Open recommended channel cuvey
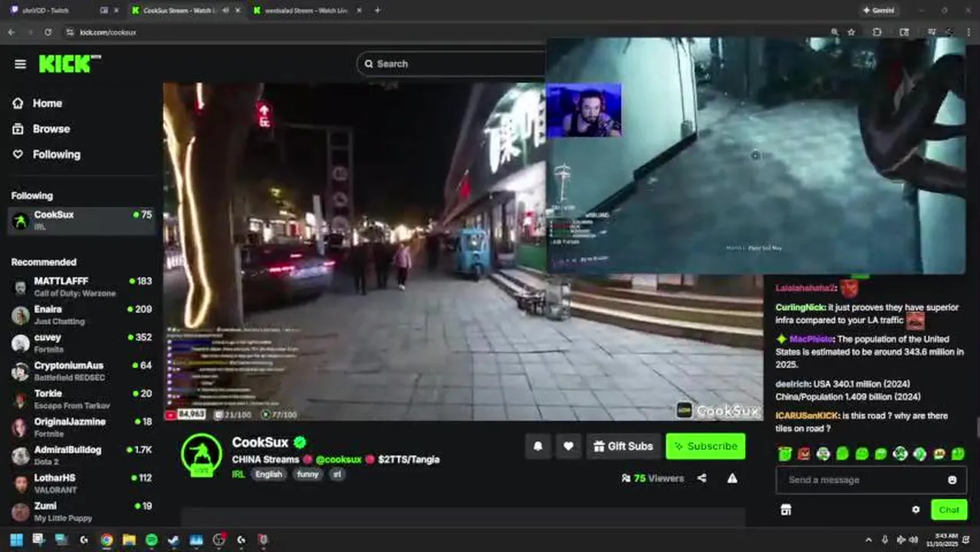The image size is (980, 552). [x=81, y=343]
